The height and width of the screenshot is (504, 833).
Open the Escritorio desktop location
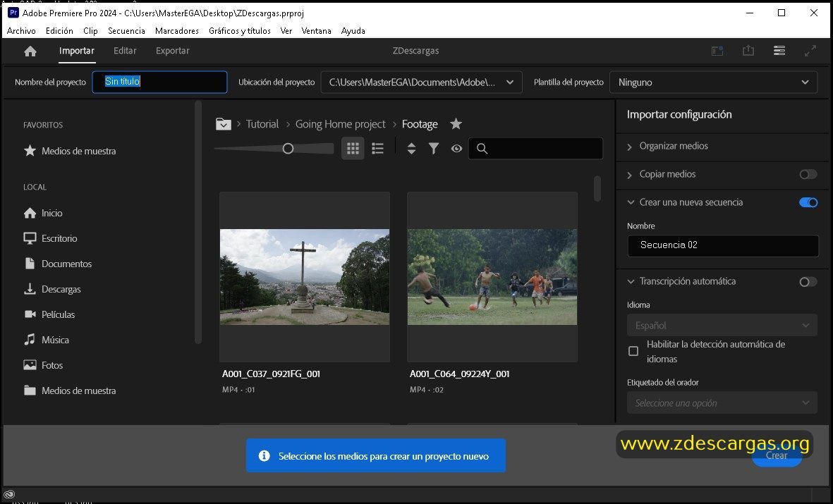click(51, 238)
